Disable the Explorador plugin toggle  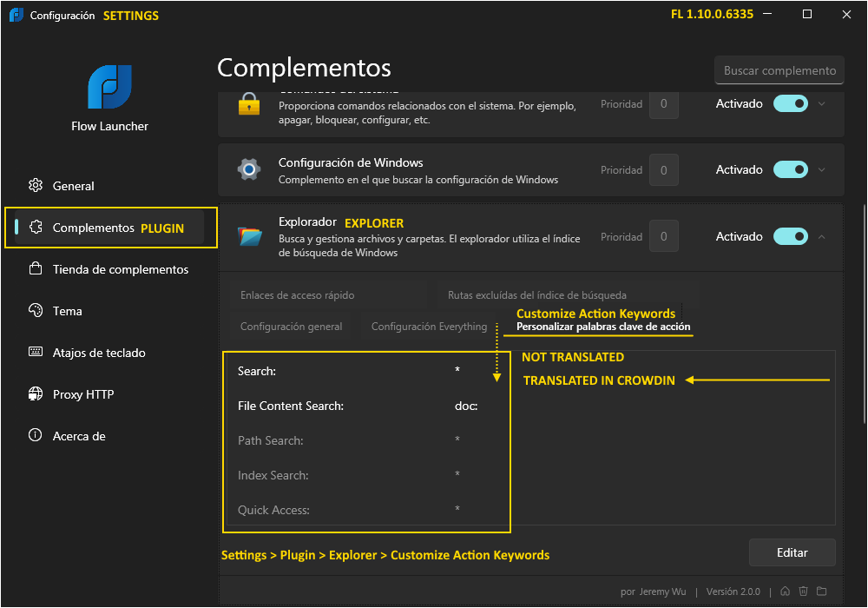coord(791,235)
